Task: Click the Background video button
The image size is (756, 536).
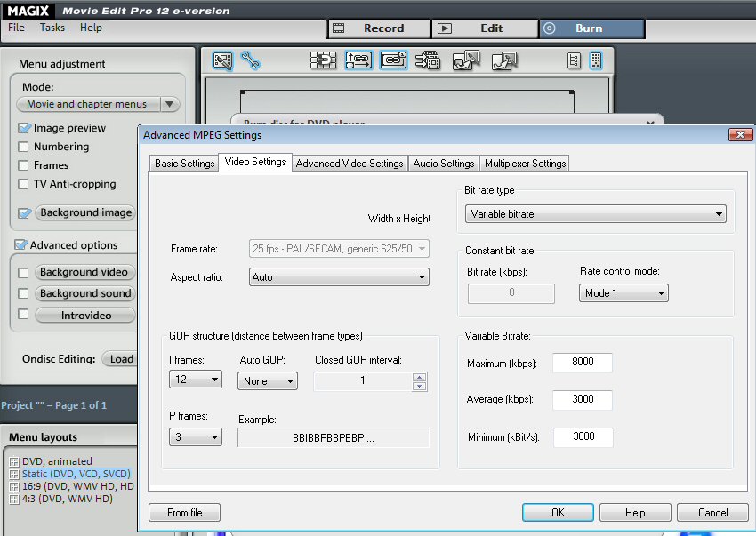Action: pos(84,272)
